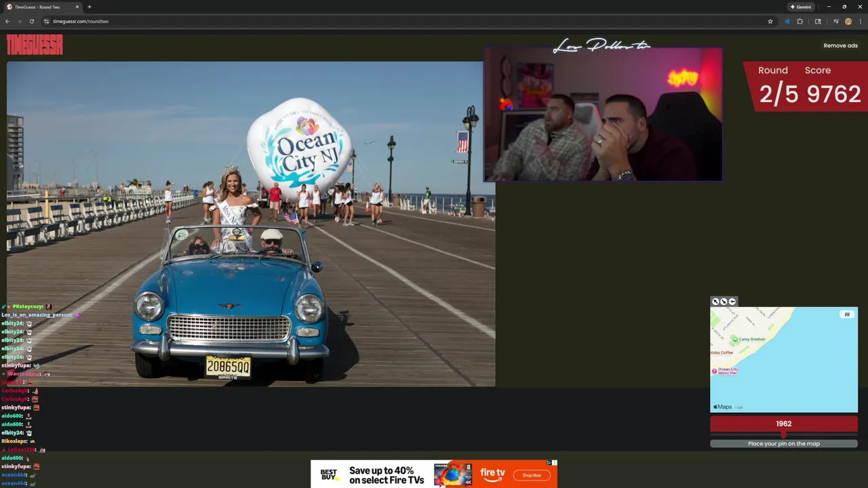Adjust the year slider handle
Screen dimensions: 868x488
coord(783,434)
